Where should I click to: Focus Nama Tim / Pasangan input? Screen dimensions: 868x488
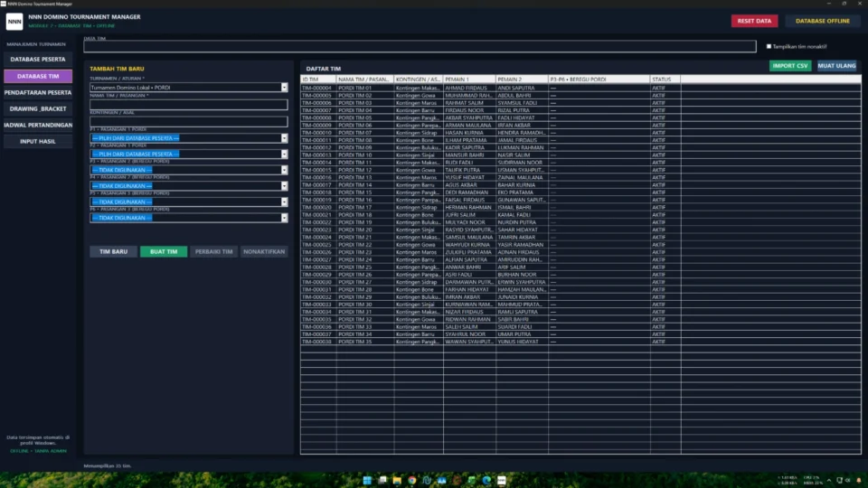189,105
